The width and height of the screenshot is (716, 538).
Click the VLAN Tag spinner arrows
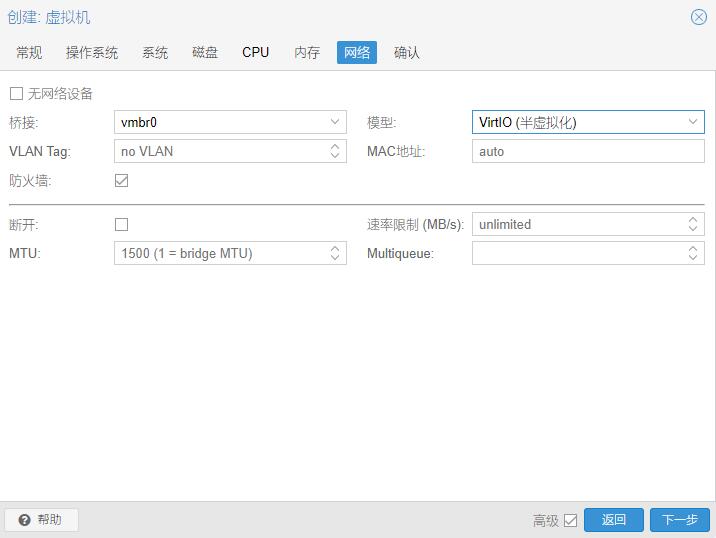[335, 151]
